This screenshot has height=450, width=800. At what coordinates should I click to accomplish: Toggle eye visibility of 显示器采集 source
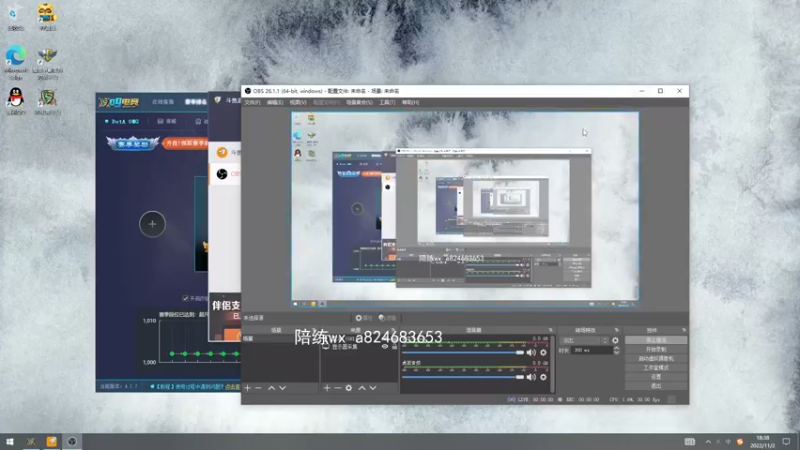(385, 346)
